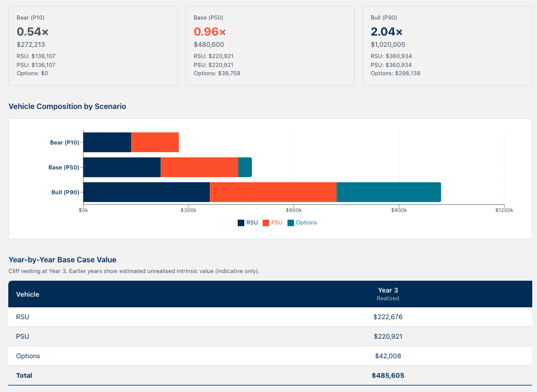
Task: Click the $485,605 Total table value
Action: coord(388,375)
